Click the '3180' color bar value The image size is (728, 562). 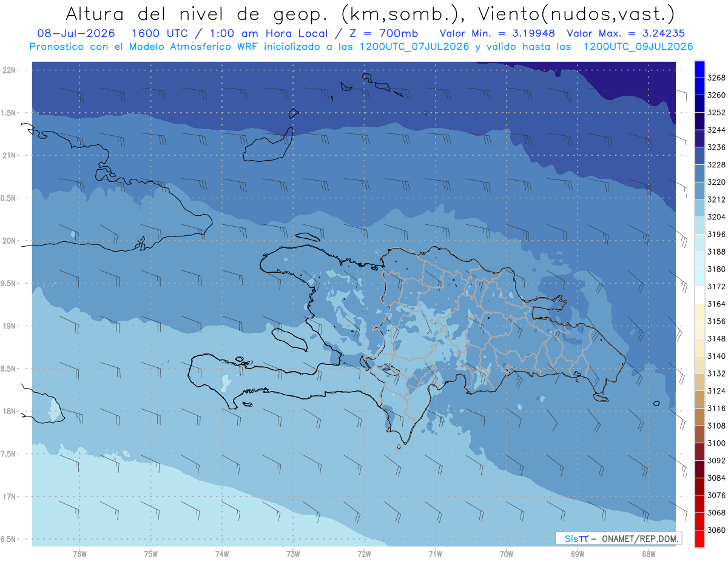pos(716,269)
